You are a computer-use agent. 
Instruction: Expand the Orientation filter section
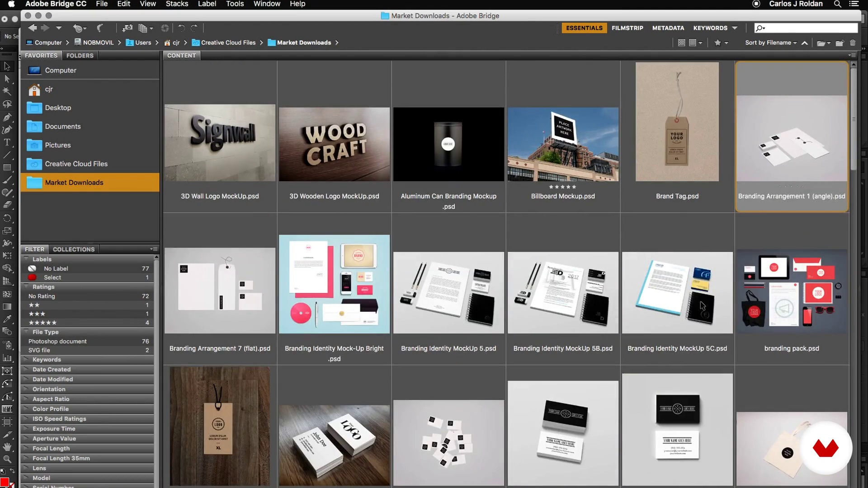[x=27, y=389]
